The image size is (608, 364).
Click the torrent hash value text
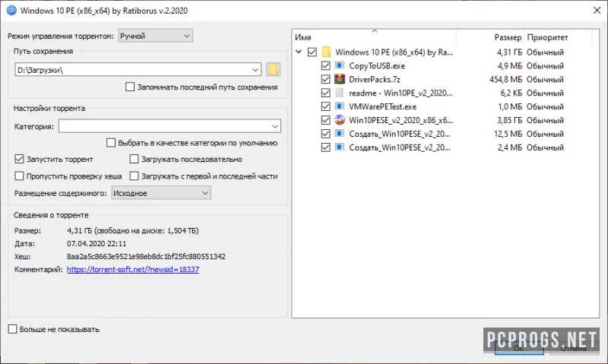click(146, 256)
